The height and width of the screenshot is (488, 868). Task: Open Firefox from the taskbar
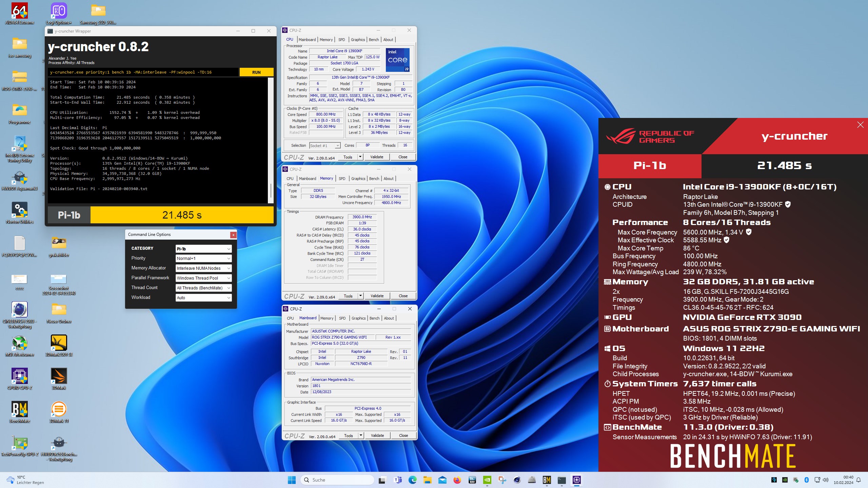coord(457,480)
